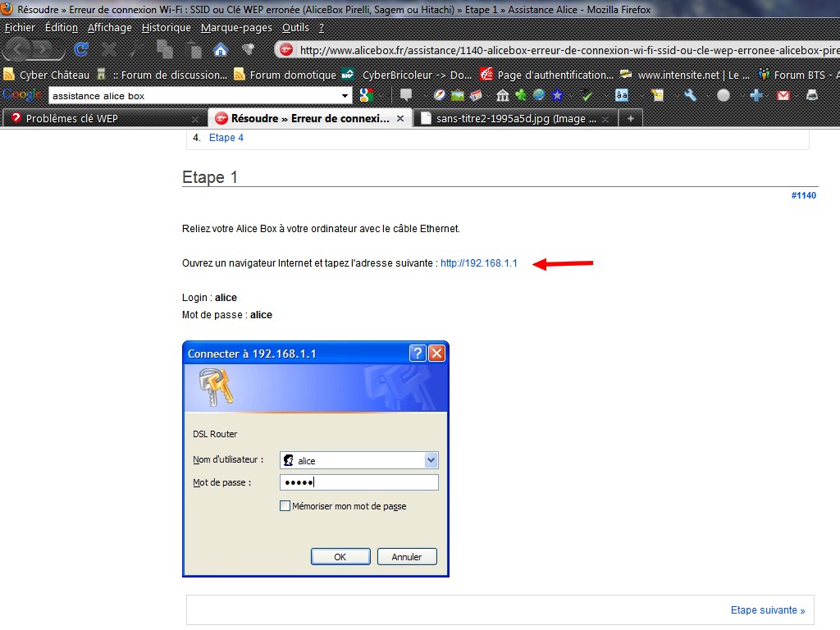The width and height of the screenshot is (840, 630).
Task: Click help question mark in login dialog
Action: pyautogui.click(x=418, y=354)
